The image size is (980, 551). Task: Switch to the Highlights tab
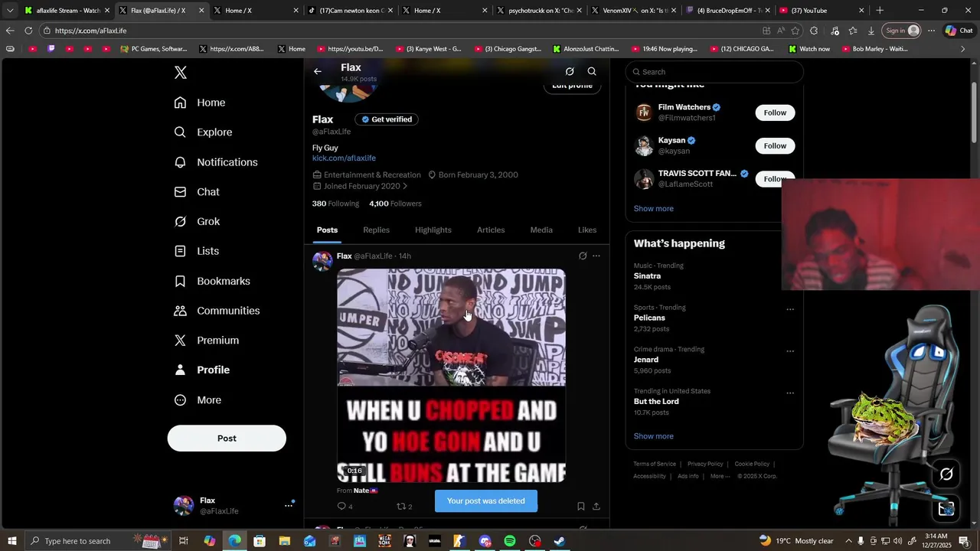tap(433, 230)
